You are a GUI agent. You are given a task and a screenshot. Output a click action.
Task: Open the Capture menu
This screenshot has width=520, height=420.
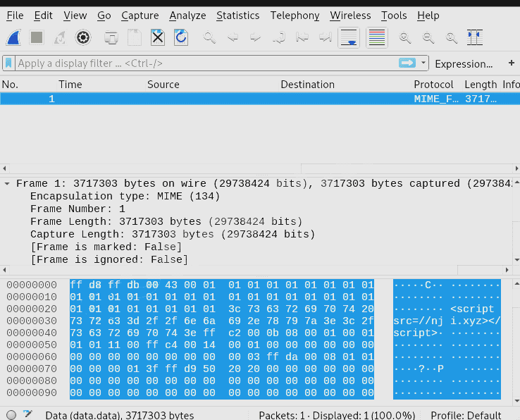[x=140, y=16]
